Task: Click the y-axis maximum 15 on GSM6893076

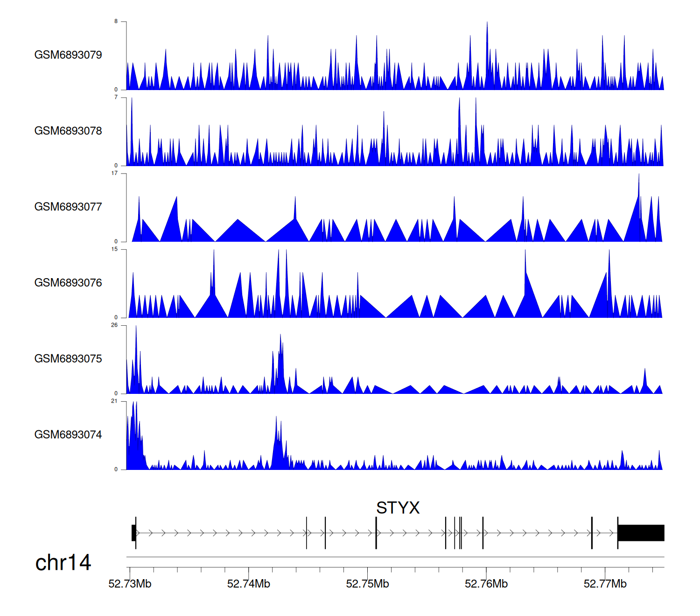Action: coord(114,249)
